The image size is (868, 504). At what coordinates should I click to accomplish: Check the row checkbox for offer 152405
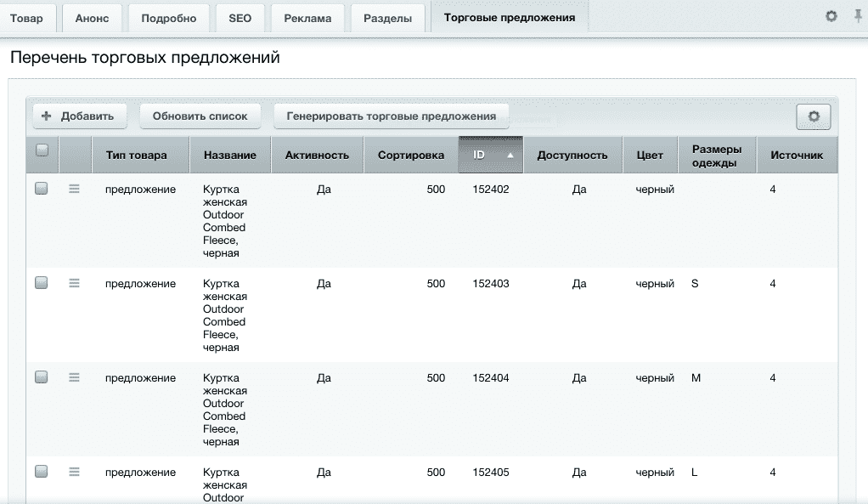(x=40, y=472)
